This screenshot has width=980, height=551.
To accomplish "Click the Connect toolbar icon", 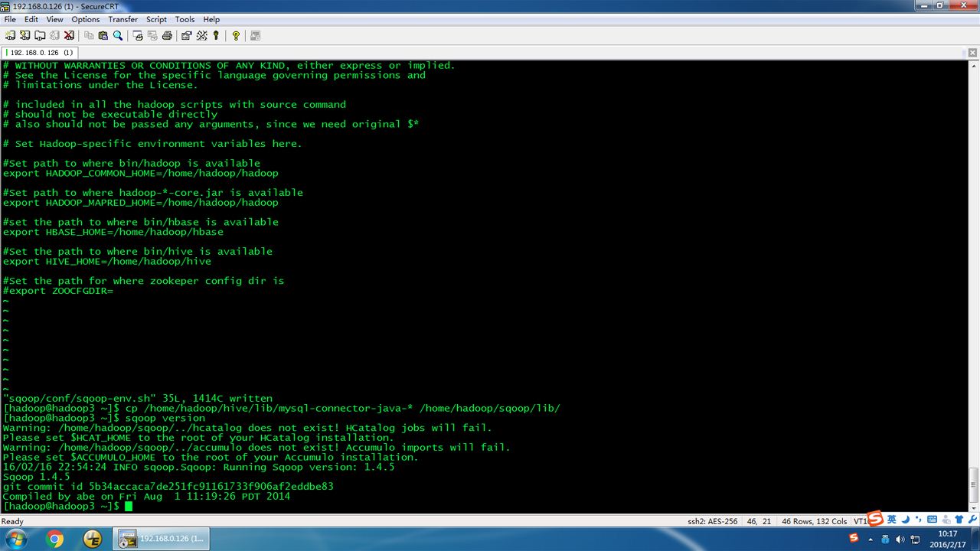I will pyautogui.click(x=10, y=35).
